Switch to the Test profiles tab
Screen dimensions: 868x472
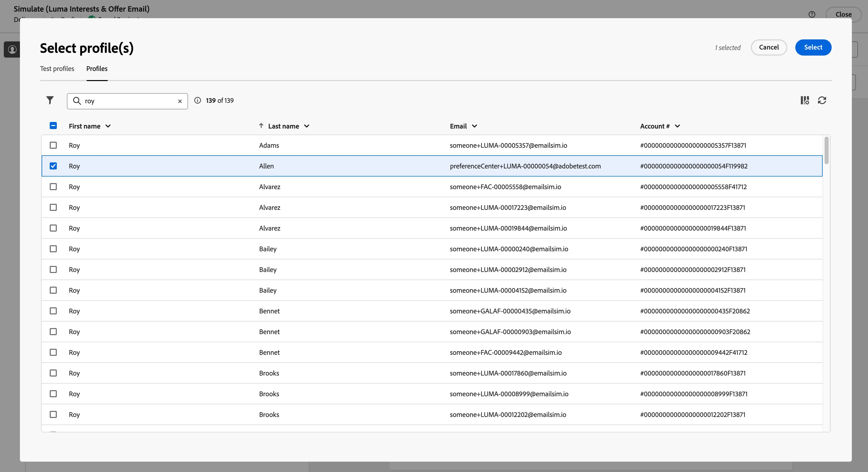(57, 69)
